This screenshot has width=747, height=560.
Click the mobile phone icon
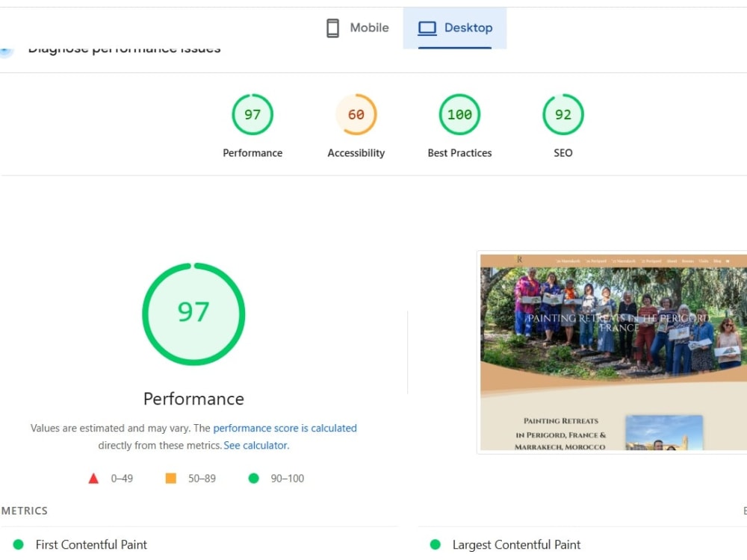click(332, 28)
